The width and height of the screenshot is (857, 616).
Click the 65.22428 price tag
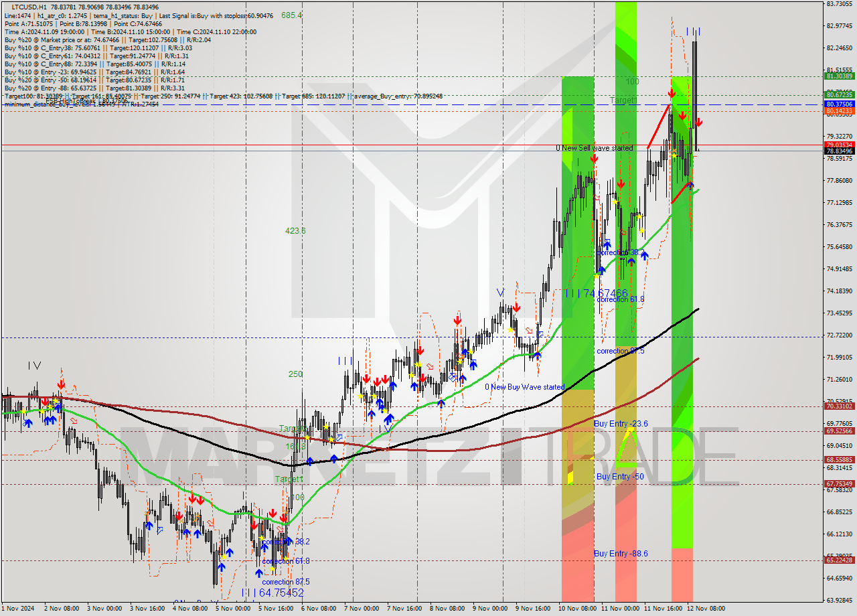tap(839, 560)
